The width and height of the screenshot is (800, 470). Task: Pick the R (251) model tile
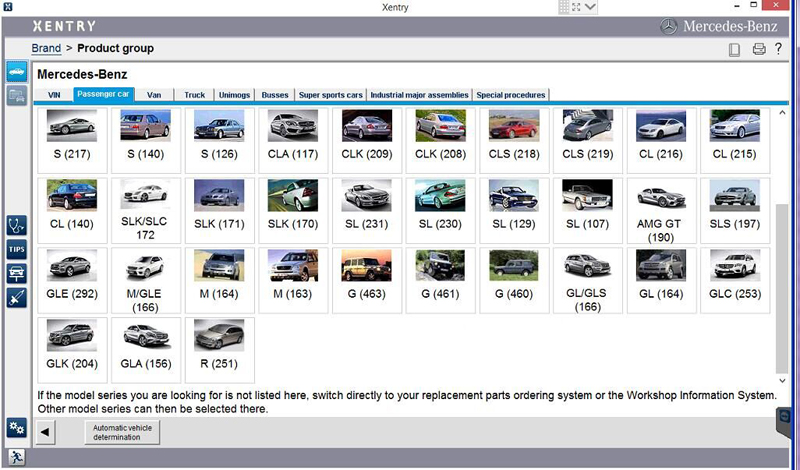pyautogui.click(x=219, y=350)
